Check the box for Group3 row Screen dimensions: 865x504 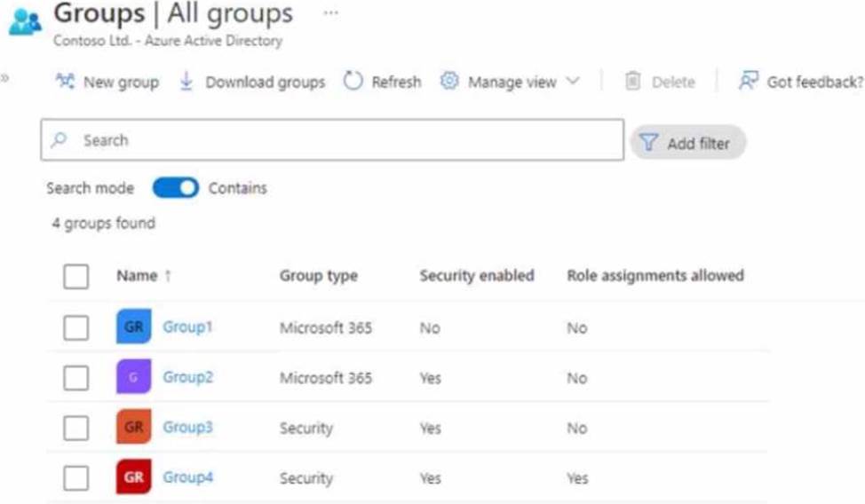76,428
